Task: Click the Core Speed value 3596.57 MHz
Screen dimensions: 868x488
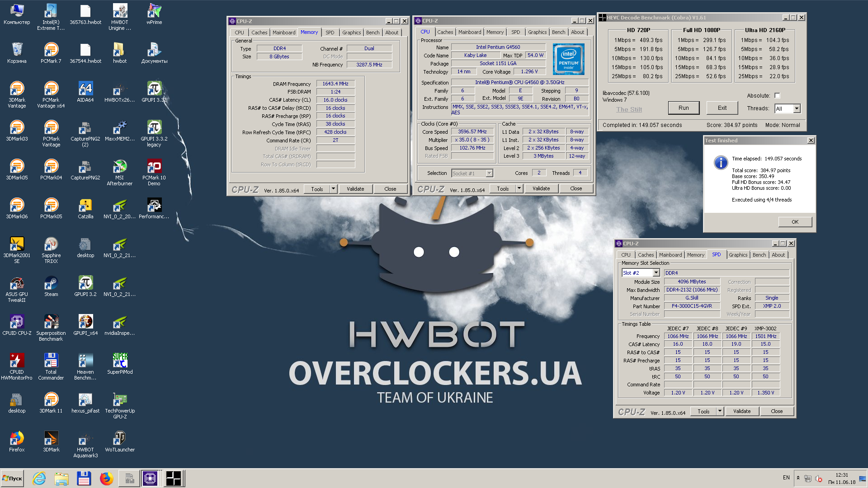Action: (472, 132)
